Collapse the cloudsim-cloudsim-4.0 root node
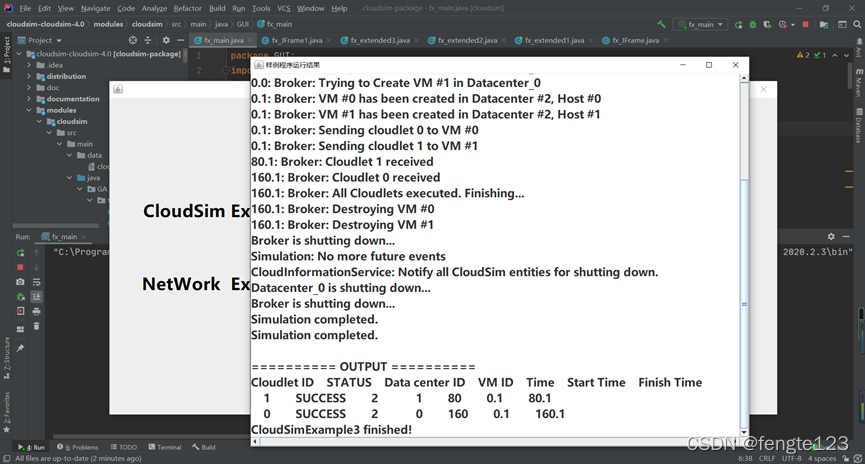This screenshot has width=865, height=464. click(x=19, y=54)
